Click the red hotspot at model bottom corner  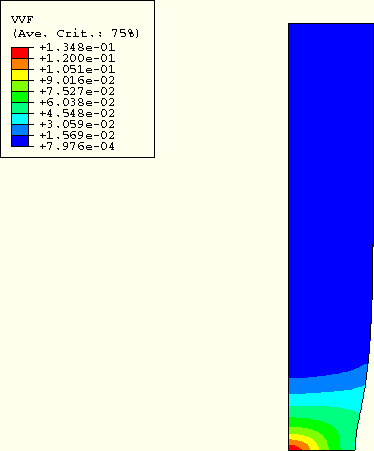point(293,448)
